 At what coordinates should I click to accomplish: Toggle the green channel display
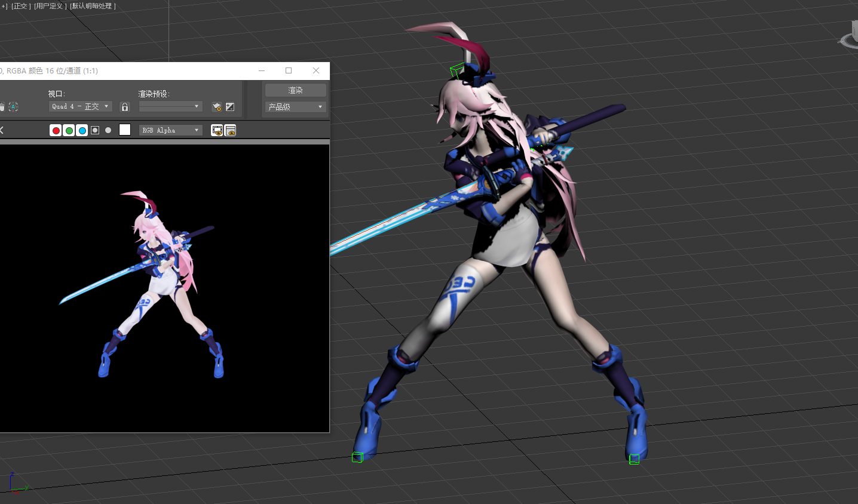(69, 130)
